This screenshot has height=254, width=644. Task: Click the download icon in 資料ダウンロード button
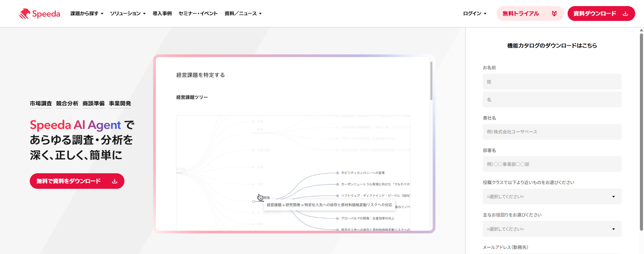click(x=625, y=14)
